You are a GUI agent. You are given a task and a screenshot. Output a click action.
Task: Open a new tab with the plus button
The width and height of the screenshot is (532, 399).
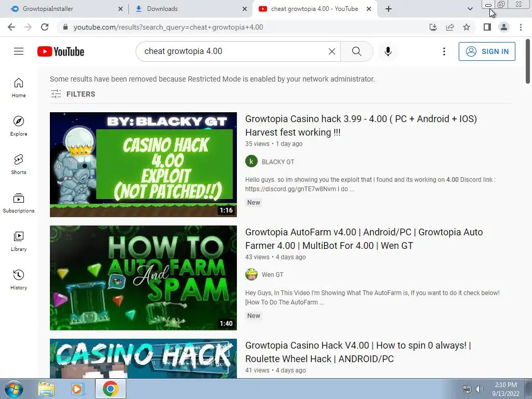point(389,9)
